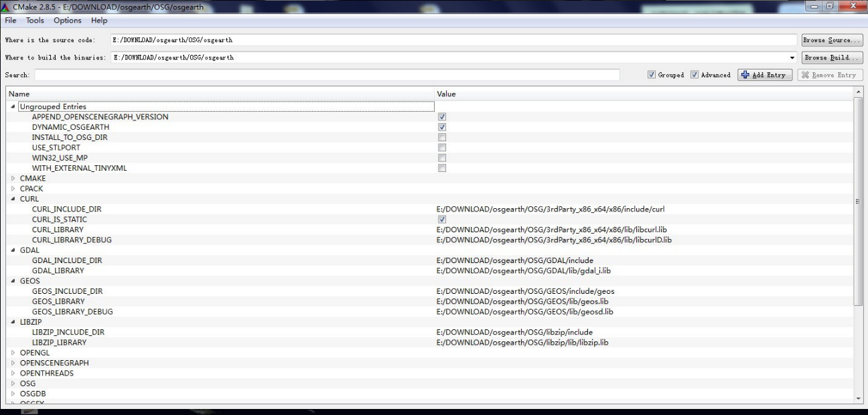
Task: Open the Options menu
Action: pyautogui.click(x=67, y=21)
